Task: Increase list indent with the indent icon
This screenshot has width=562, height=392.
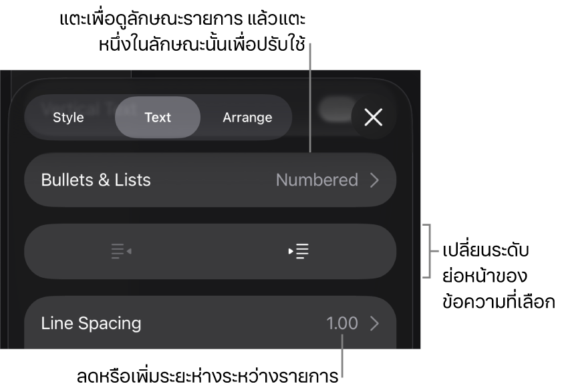Action: [299, 252]
